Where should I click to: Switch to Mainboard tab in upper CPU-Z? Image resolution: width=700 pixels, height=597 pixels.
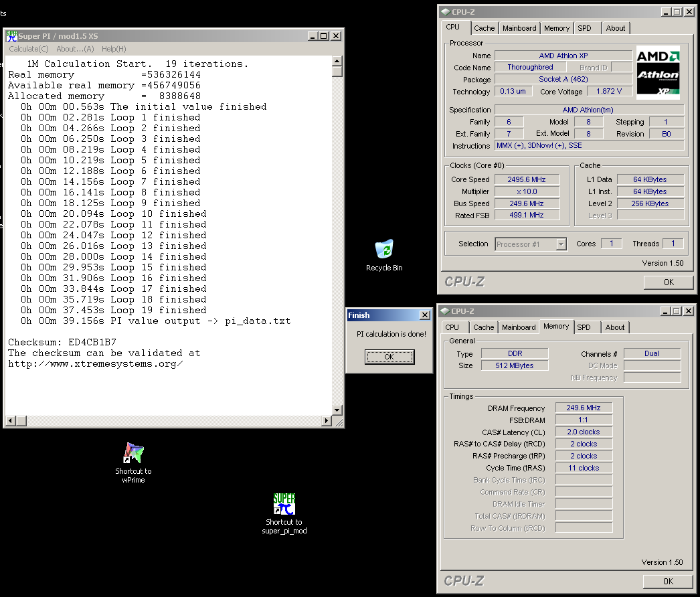[519, 28]
